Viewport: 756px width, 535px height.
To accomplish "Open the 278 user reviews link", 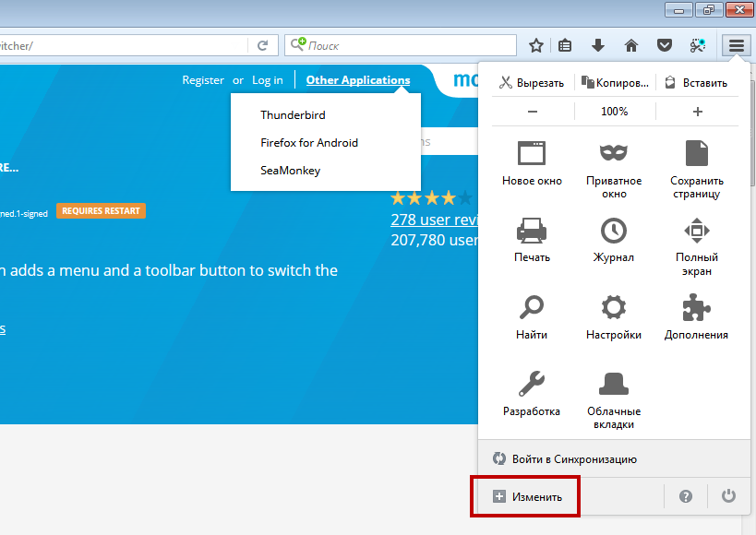I will tap(435, 220).
